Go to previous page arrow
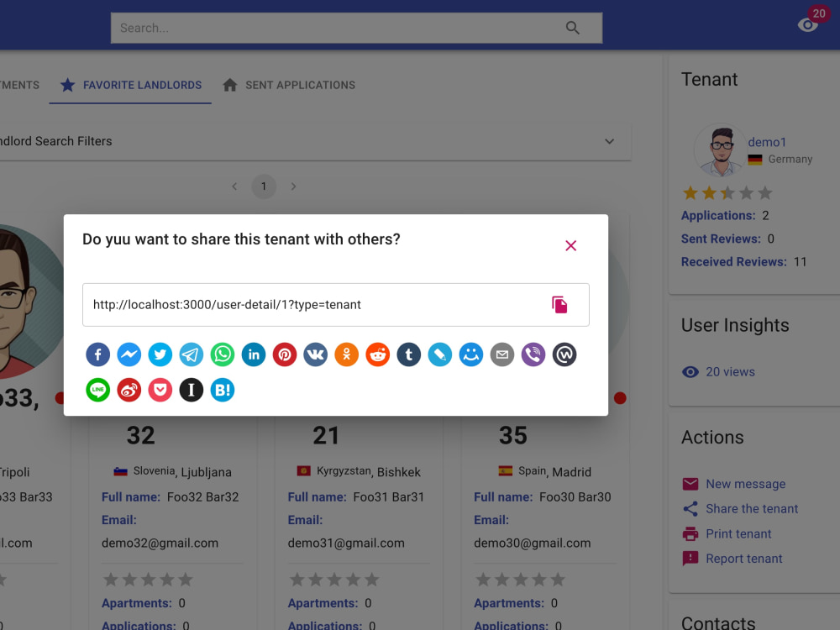Screen dimensions: 840x630 234,186
